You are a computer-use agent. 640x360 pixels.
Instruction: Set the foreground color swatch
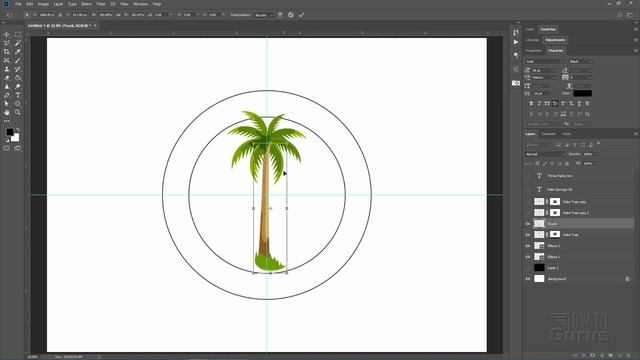tap(9, 132)
